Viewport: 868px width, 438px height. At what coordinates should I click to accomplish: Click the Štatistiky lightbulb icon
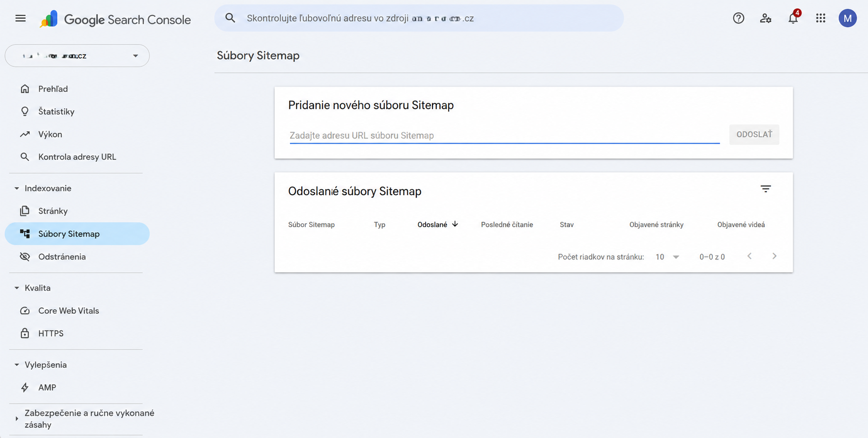coord(25,112)
